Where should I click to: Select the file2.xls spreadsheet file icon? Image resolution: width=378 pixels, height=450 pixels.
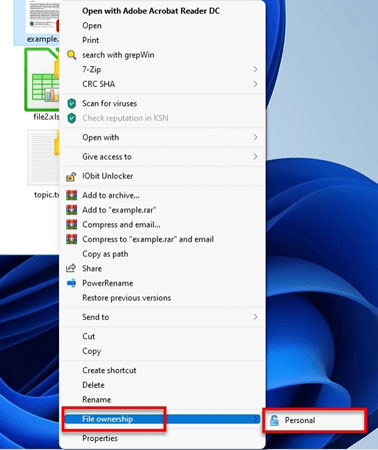click(42, 80)
